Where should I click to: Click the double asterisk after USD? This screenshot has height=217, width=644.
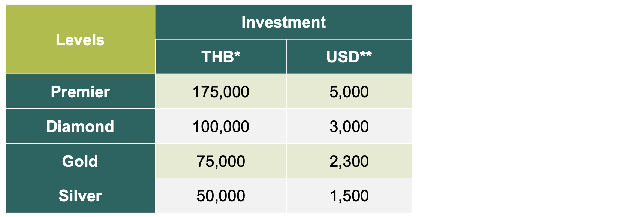366,54
